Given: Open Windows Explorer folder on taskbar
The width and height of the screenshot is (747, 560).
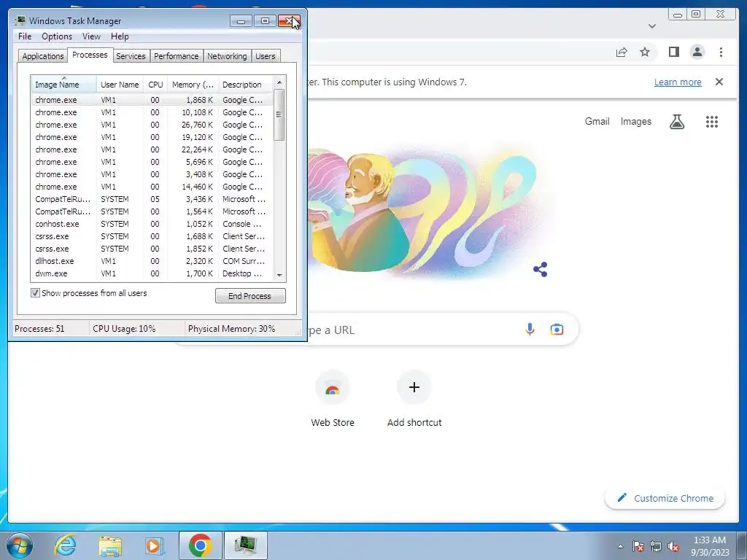Looking at the screenshot, I should point(110,546).
